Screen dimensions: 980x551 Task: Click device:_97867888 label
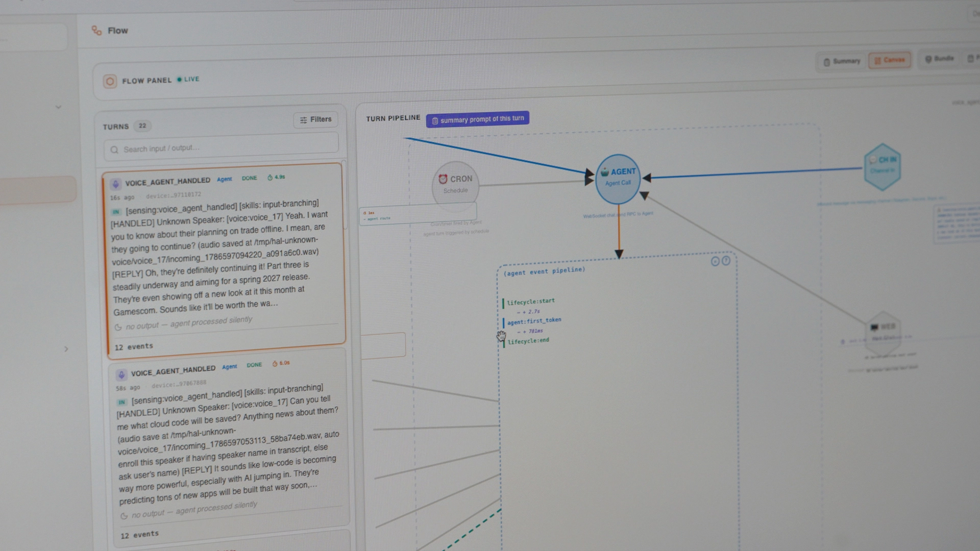pyautogui.click(x=179, y=384)
